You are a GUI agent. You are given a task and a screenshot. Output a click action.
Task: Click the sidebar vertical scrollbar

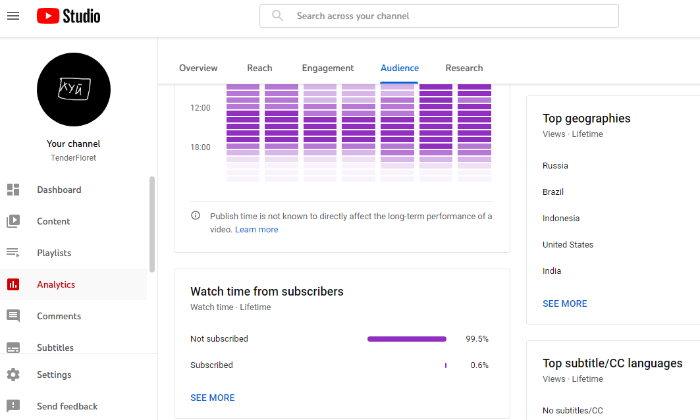(152, 224)
